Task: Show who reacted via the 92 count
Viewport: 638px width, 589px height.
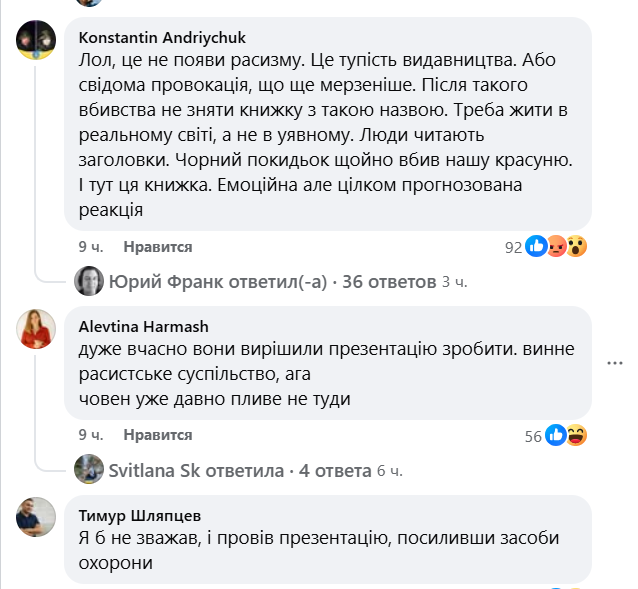Action: click(514, 247)
